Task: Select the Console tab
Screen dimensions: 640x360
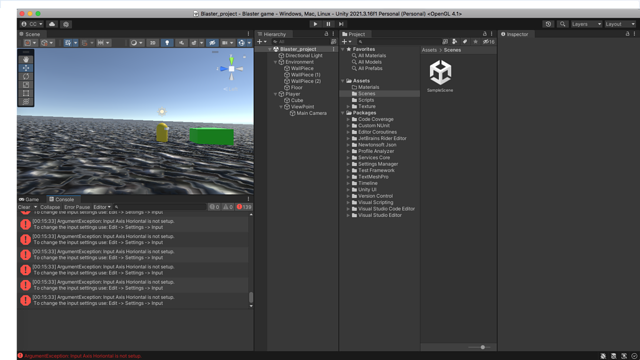Action: [62, 199]
